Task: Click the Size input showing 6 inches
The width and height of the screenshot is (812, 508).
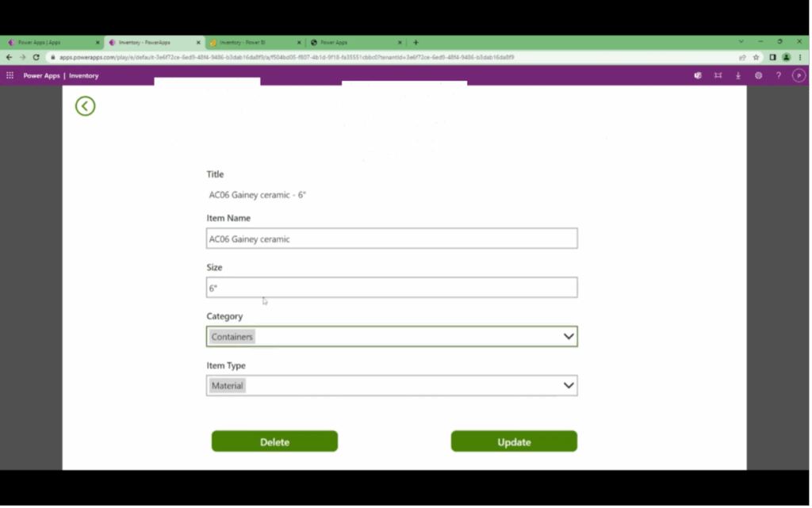Action: [x=392, y=287]
